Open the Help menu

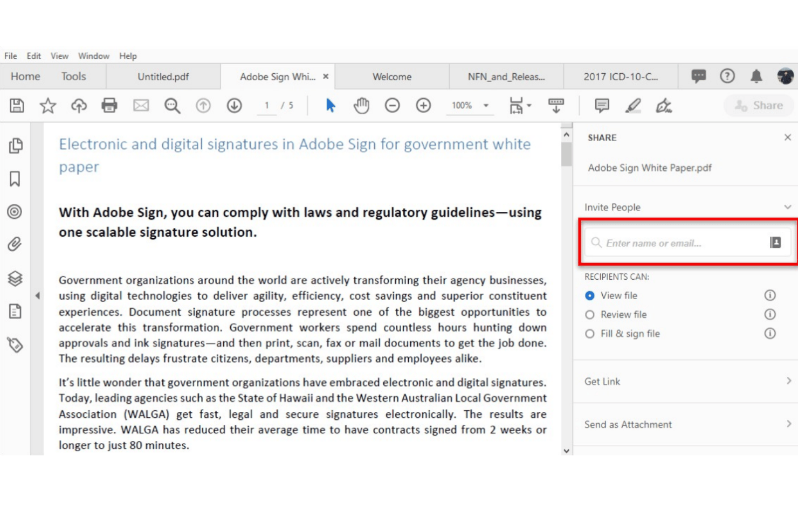[128, 56]
